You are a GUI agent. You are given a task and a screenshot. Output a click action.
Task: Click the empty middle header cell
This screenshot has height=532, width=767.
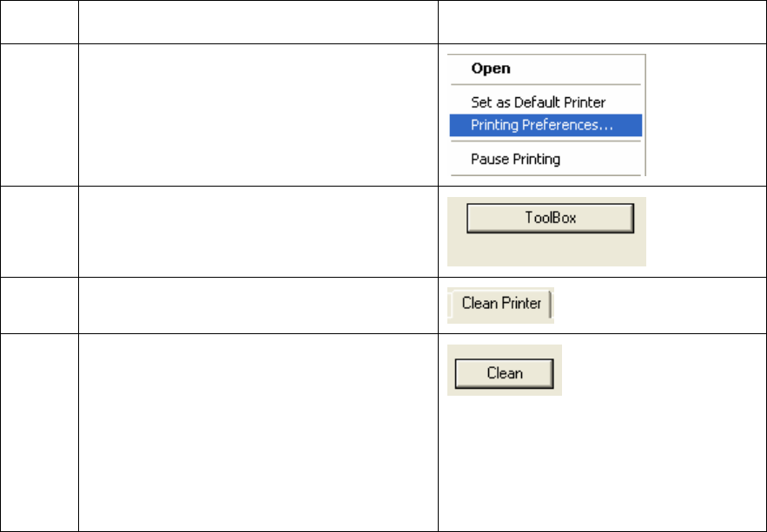pyautogui.click(x=258, y=22)
